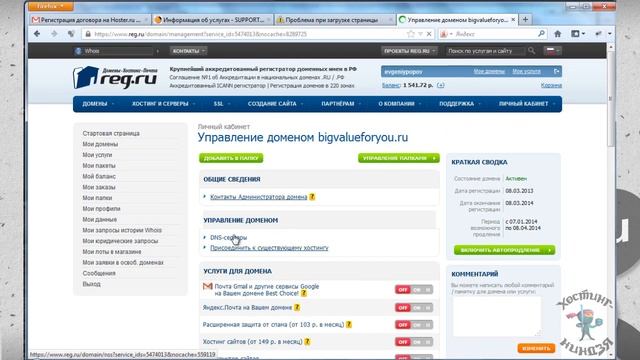Click the reg.ru logo
The width and height of the screenshot is (640, 360).
click(x=115, y=78)
